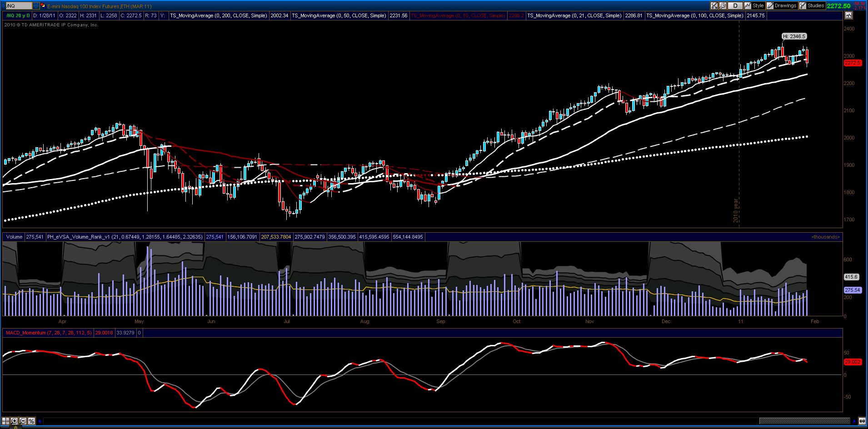Expand the bottom panel chevron
Viewport: 868px width, 429px height.
(x=15, y=427)
